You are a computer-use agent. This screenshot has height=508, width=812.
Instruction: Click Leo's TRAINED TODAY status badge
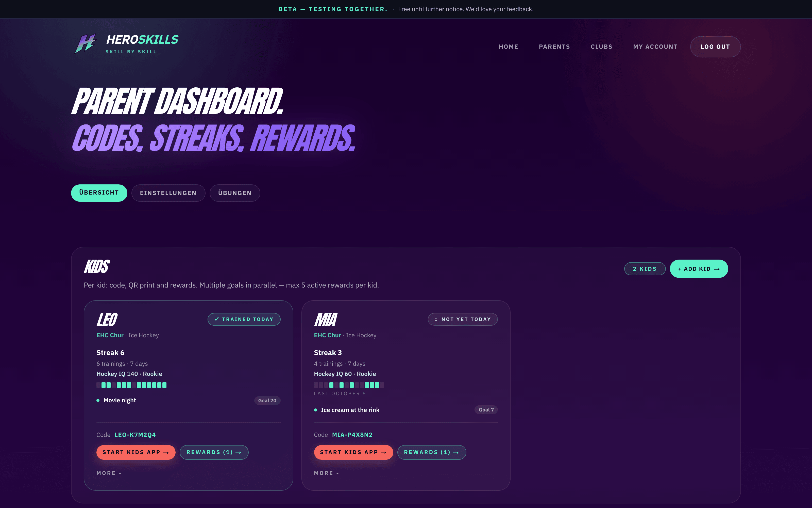[244, 319]
